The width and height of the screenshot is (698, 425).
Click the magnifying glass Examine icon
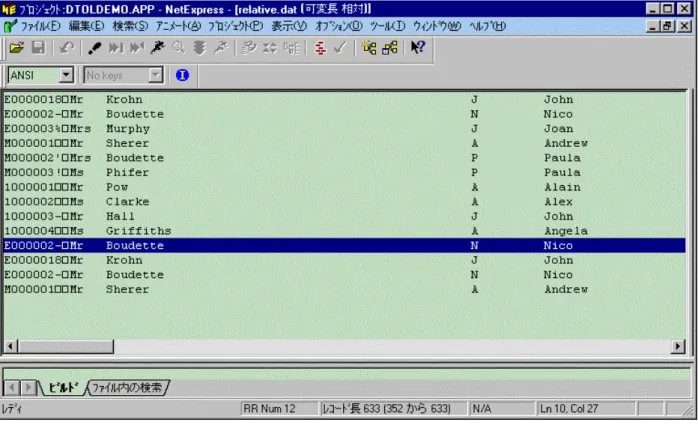click(x=179, y=48)
